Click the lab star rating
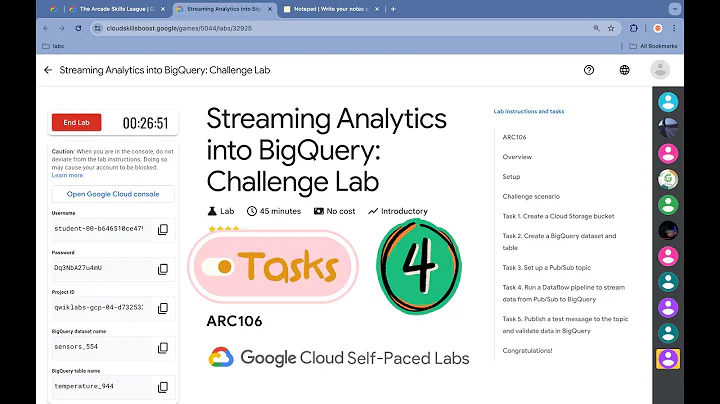 [x=227, y=228]
